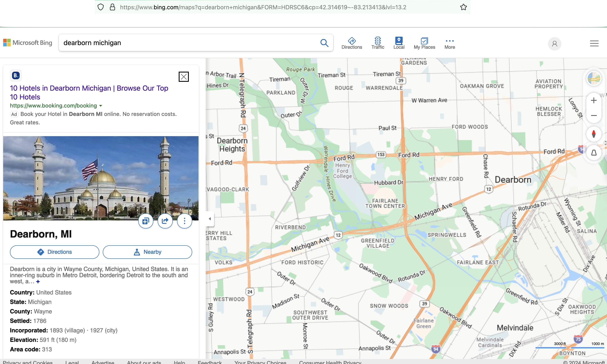Open the Legal footer link
Image resolution: width=607 pixels, height=364 pixels.
point(72,362)
